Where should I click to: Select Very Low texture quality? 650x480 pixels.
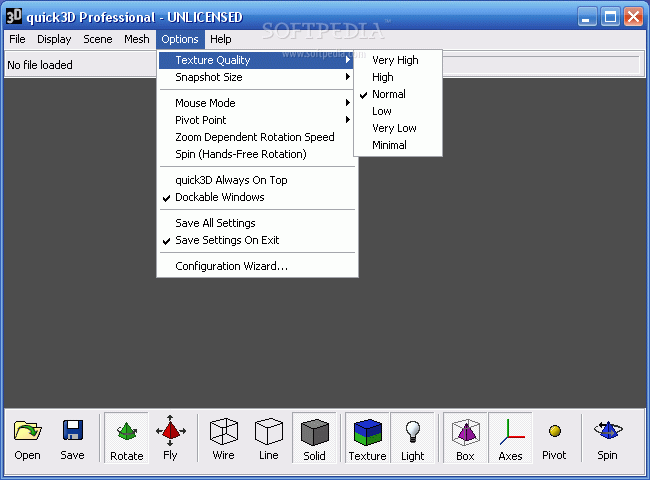click(x=398, y=128)
